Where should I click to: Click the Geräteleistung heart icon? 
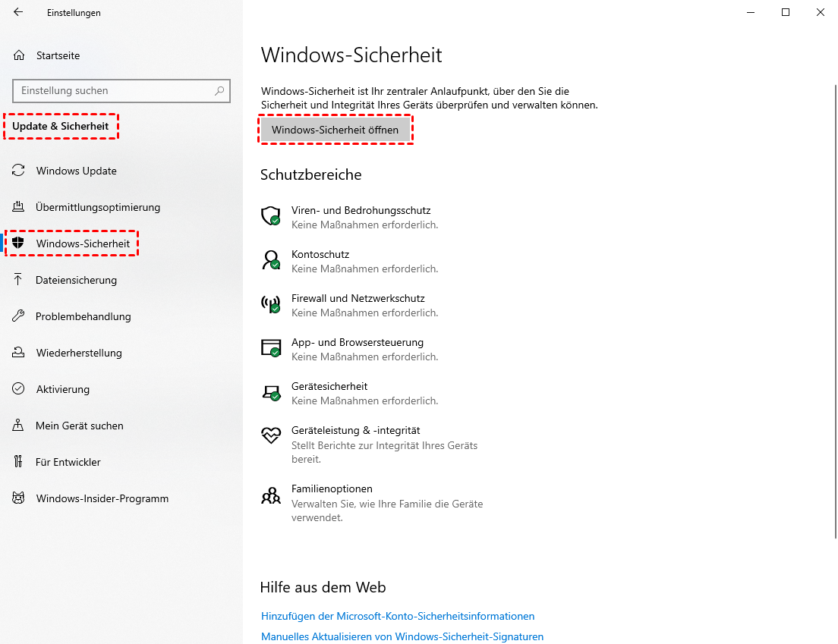[271, 435]
